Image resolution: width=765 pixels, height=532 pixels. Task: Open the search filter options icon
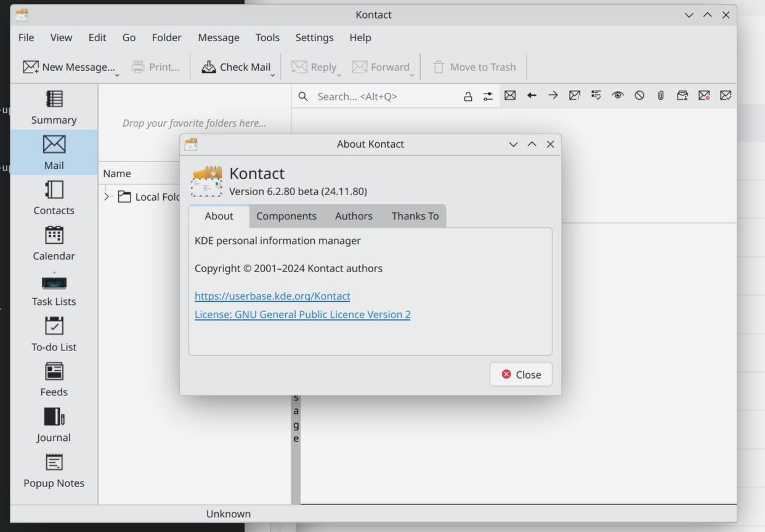[488, 96]
